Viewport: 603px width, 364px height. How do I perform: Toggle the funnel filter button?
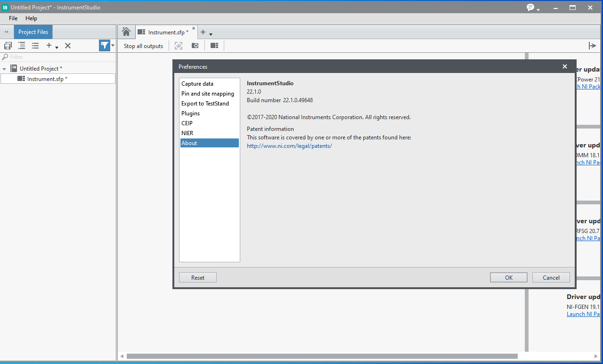[104, 45]
